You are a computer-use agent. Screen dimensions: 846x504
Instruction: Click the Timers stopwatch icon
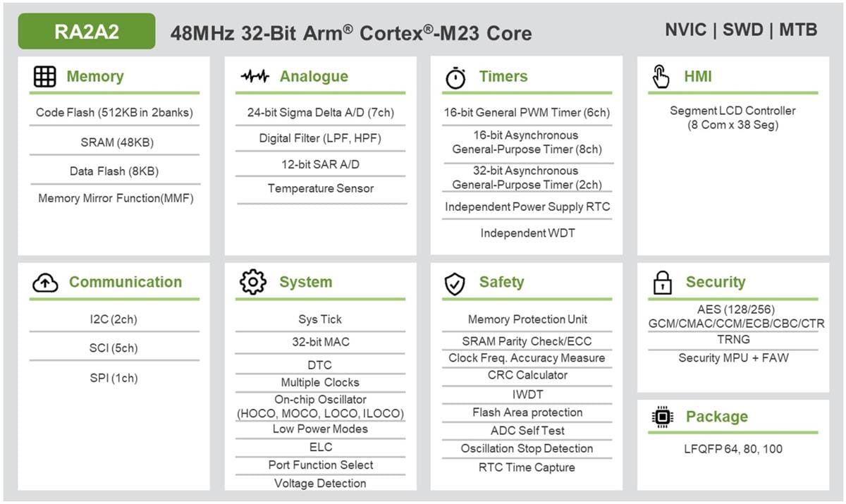pyautogui.click(x=456, y=78)
